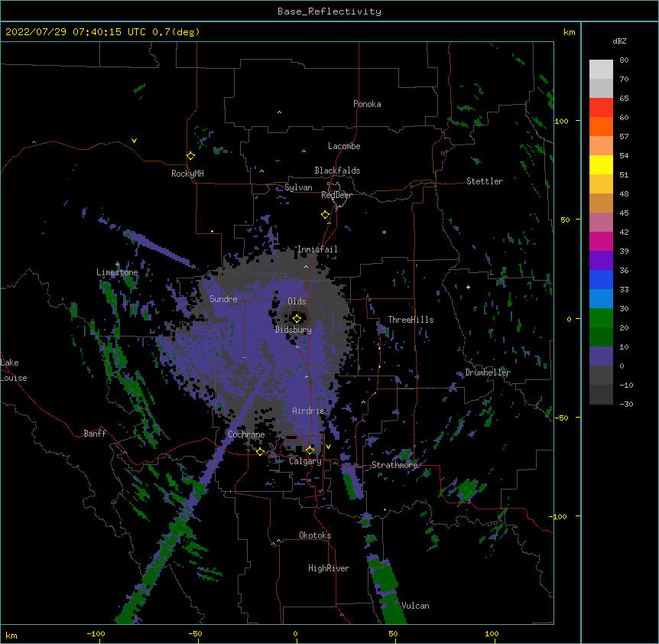Click the Okotoks town label
Screen dimensions: 659x644
click(x=315, y=535)
